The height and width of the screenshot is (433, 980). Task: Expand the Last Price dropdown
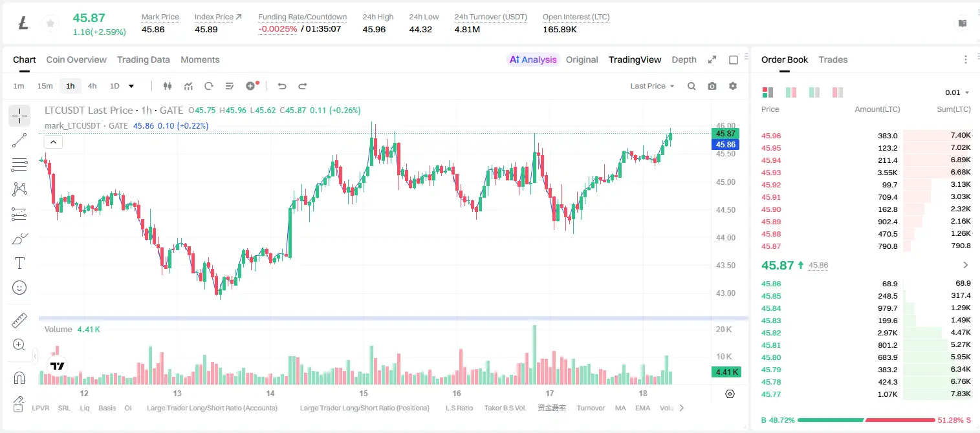point(652,86)
